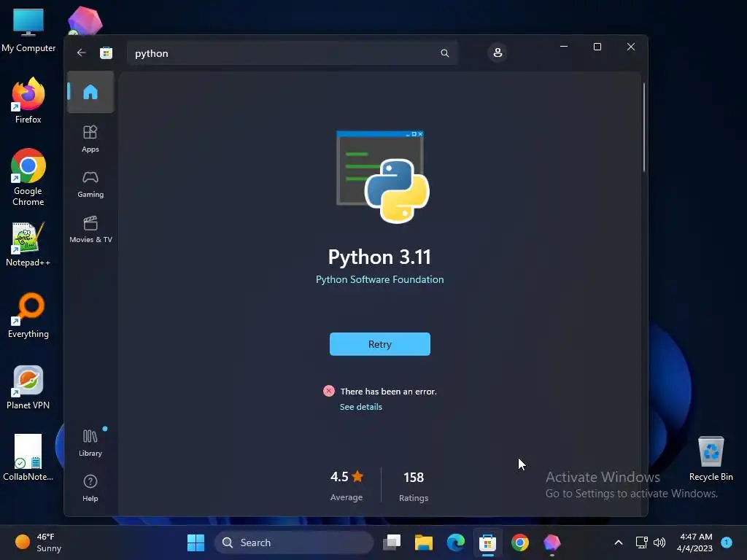
Task: Open the Library in Store sidebar
Action: point(90,443)
